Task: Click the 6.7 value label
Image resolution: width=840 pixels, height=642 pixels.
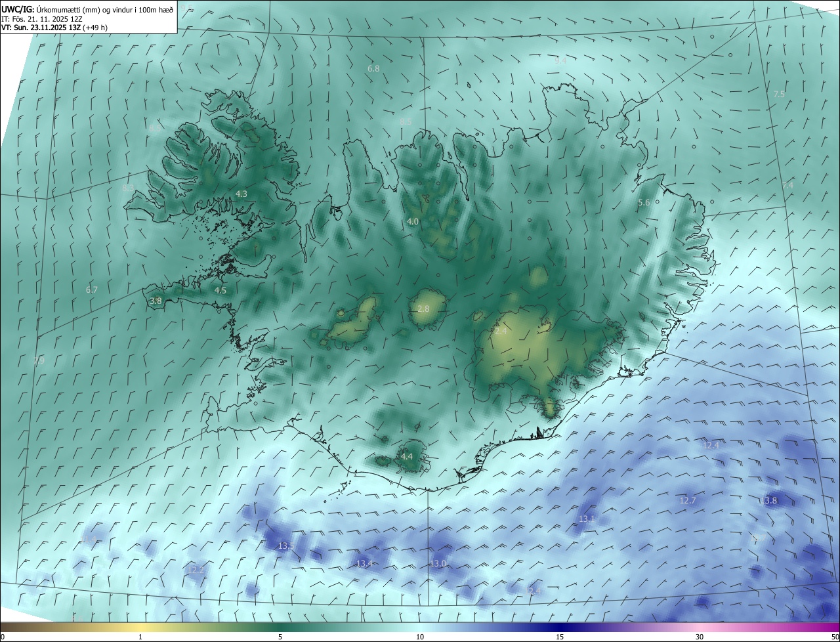Action: coord(92,289)
